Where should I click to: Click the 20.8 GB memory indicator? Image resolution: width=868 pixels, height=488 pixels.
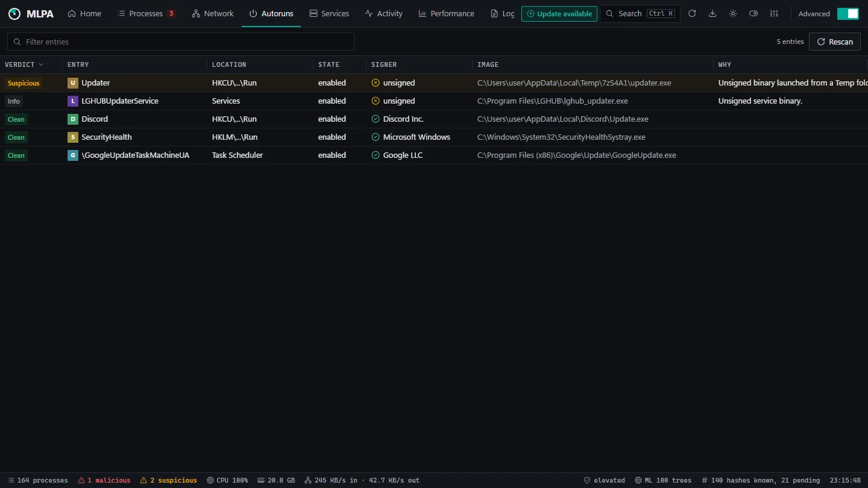(276, 481)
